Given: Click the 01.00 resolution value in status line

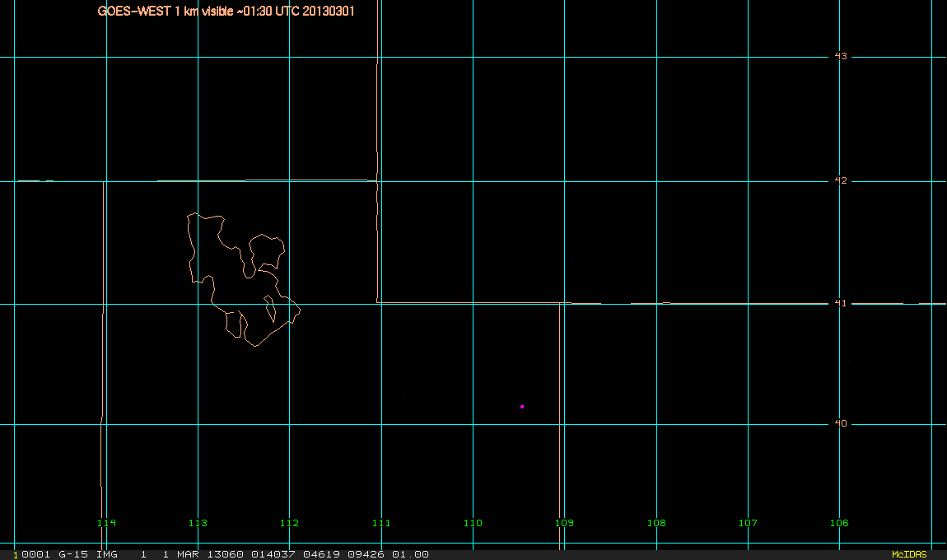Looking at the screenshot, I should 410,554.
